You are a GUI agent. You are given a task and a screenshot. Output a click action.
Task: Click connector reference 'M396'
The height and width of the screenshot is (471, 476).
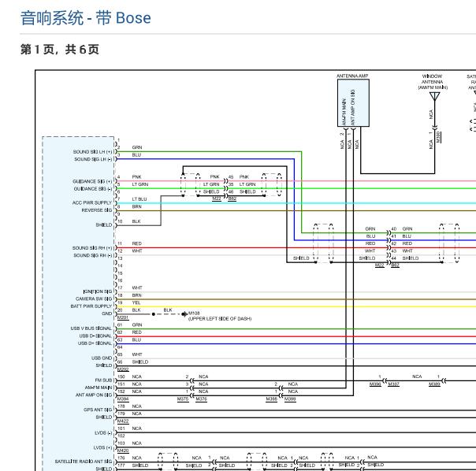(375, 384)
